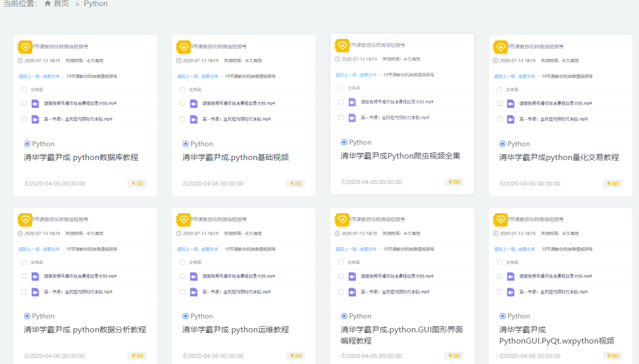The height and width of the screenshot is (364, 639).
Task: Click VIP diamond badge on python运维教程 card
Action: [x=184, y=219]
